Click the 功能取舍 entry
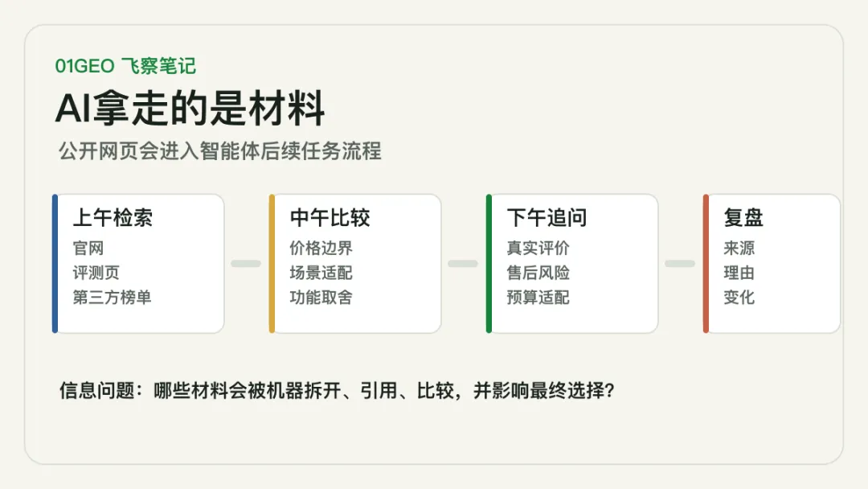The height and width of the screenshot is (489, 868). tap(321, 298)
